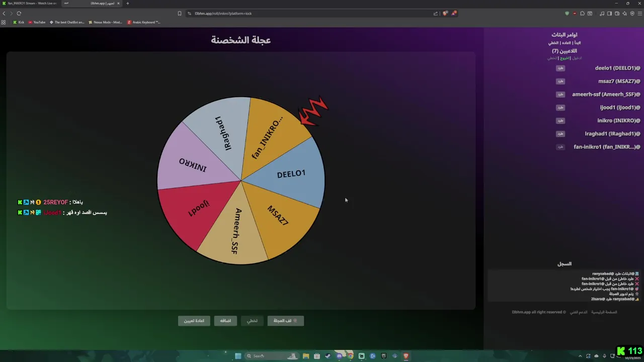The height and width of the screenshot is (362, 644).
Task: Click the 25REYOF chat username
Action: tap(55, 202)
